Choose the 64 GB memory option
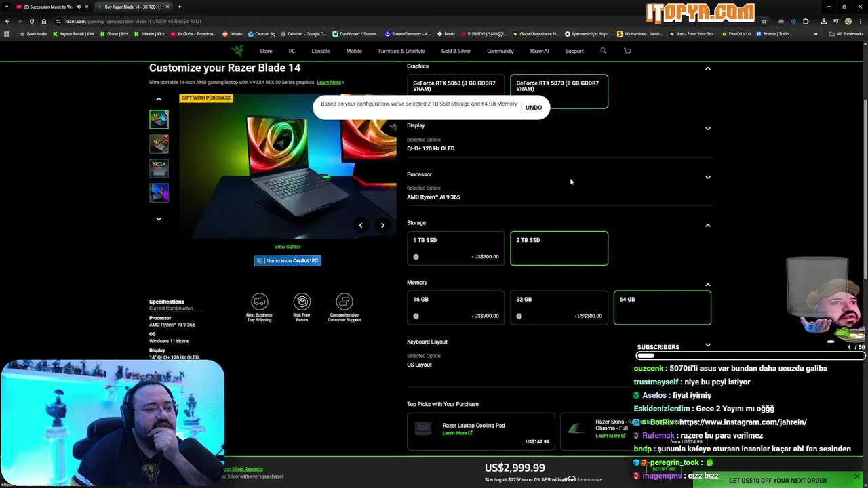The width and height of the screenshot is (868, 488). (x=662, y=308)
